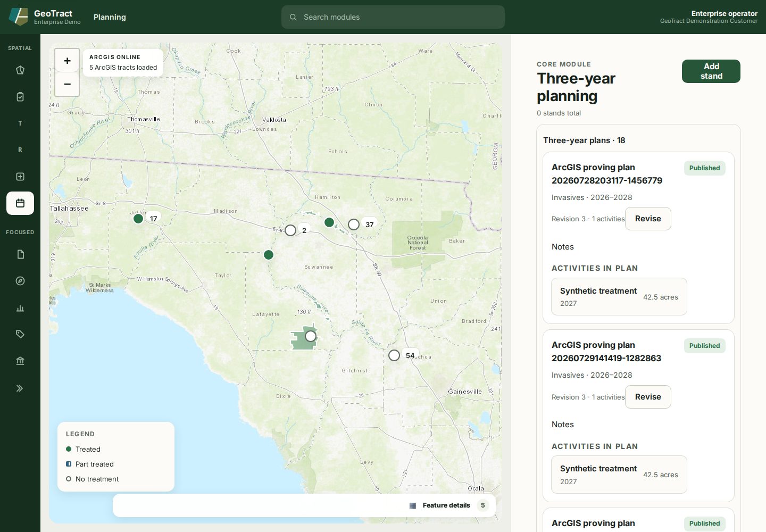Open the calendar planning sidebar icon

coord(20,203)
